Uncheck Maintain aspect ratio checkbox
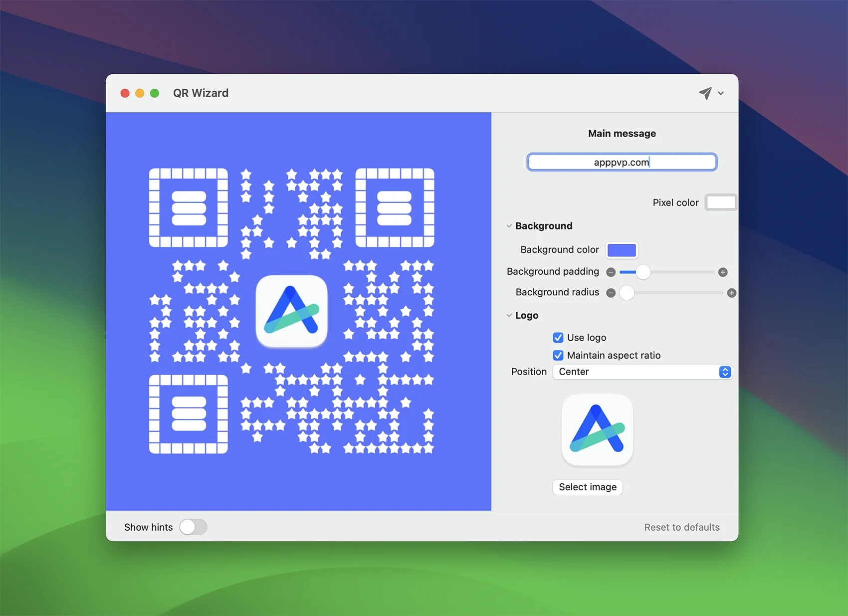 click(x=558, y=355)
